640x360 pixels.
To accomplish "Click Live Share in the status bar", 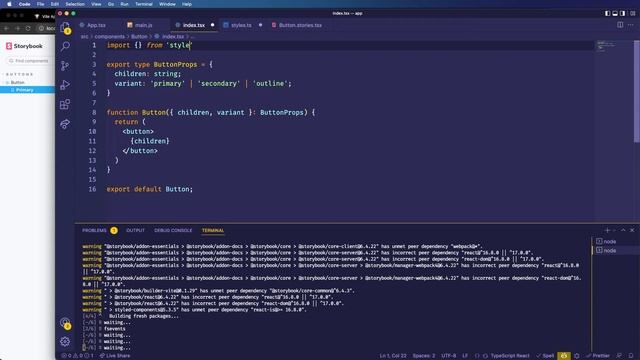I will [x=115, y=356].
